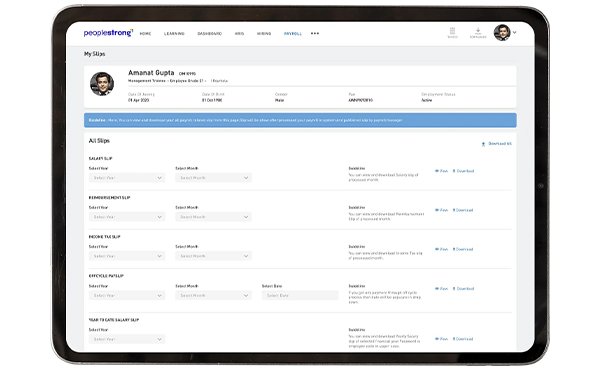Image resolution: width=600 pixels, height=370 pixels.
Task: Open Select Year dropdown for Year To Date Salary Slip
Action: (127, 339)
